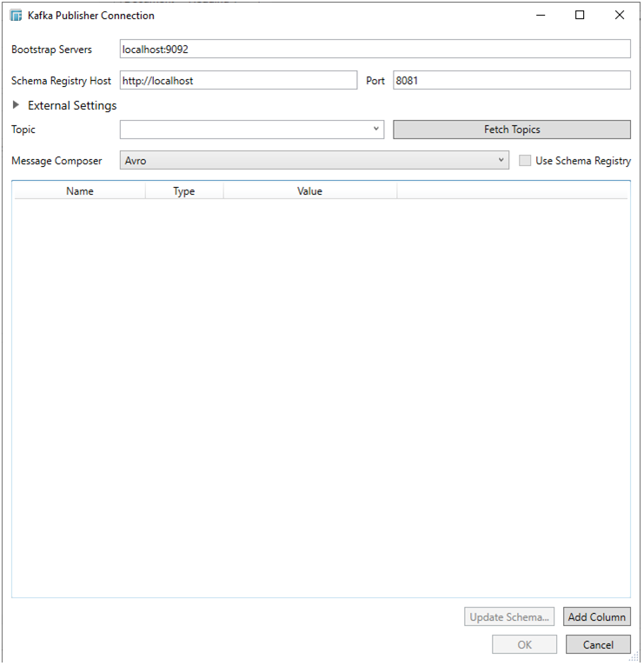Expand the External Settings section
Viewport: 644px width, 666px height.
pyautogui.click(x=17, y=105)
